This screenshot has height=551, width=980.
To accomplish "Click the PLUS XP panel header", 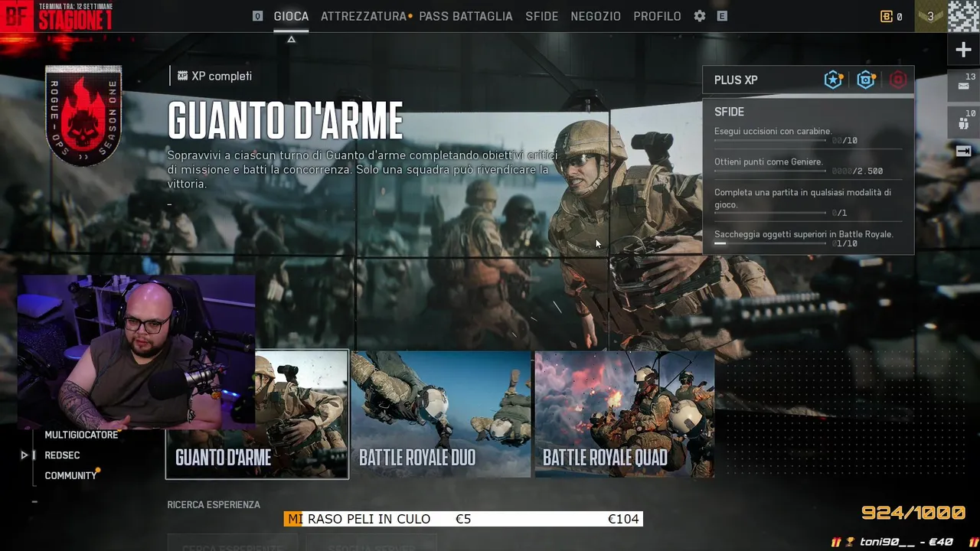I will tap(808, 80).
